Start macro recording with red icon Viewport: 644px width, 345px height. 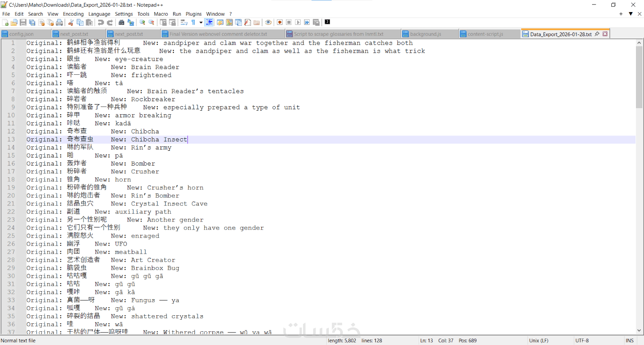pyautogui.click(x=280, y=23)
